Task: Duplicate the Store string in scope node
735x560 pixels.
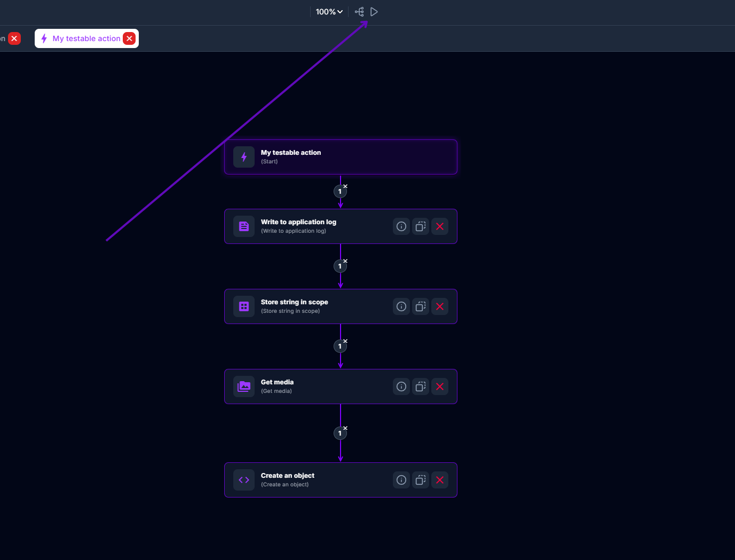Action: [x=421, y=306]
